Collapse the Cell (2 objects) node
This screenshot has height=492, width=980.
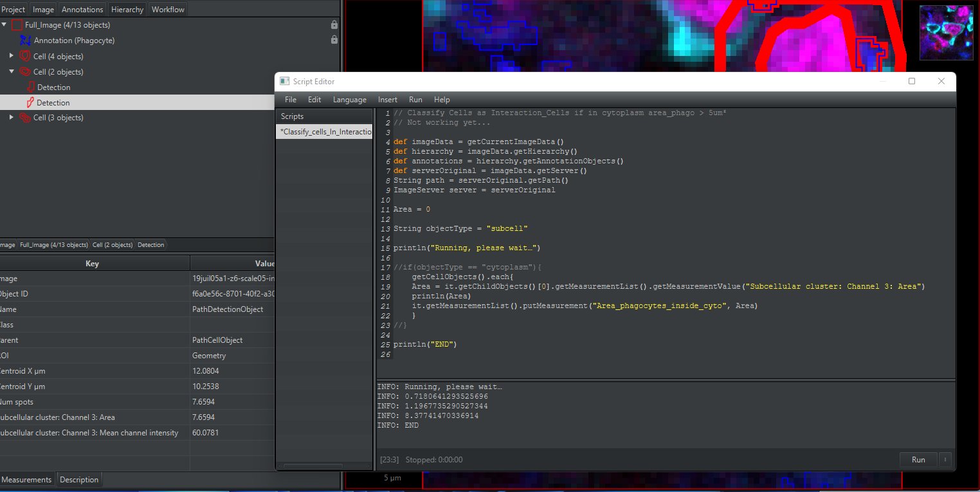12,72
